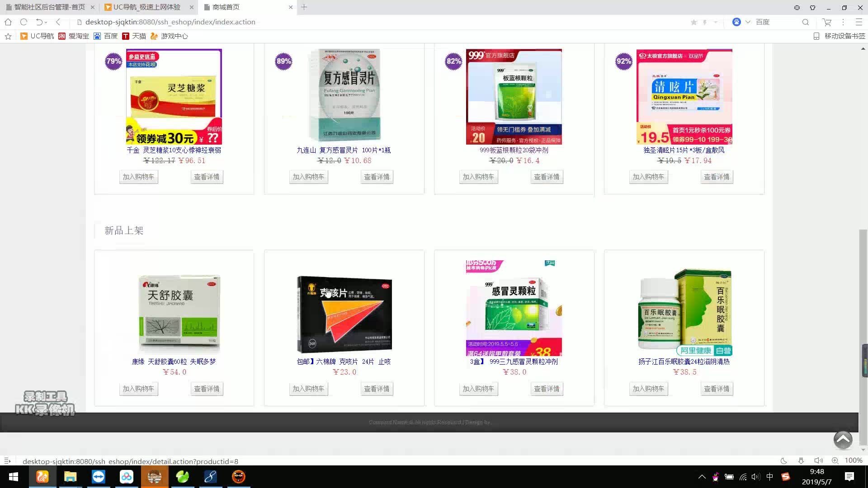Image resolution: width=868 pixels, height=488 pixels.
Task: Add 999板蓝根颗粒 to cart
Action: 478,177
